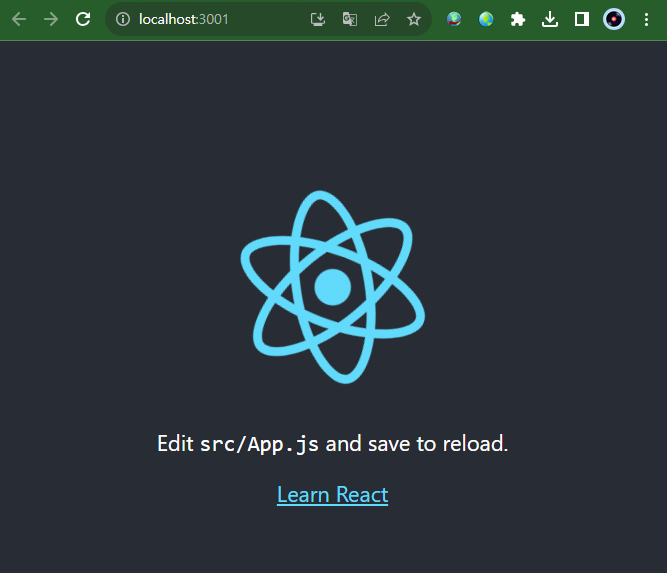This screenshot has height=573, width=667.
Task: Bookmark this tab with star
Action: pyautogui.click(x=413, y=19)
